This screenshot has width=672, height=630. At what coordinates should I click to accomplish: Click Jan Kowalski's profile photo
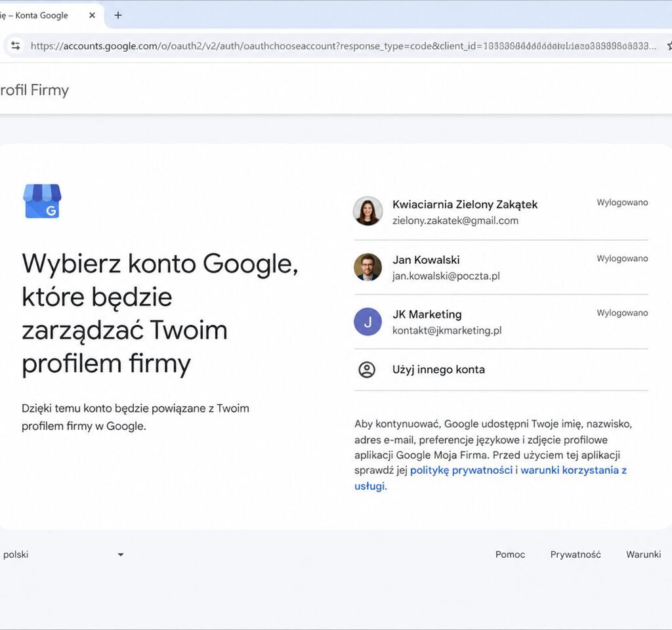[x=367, y=267]
